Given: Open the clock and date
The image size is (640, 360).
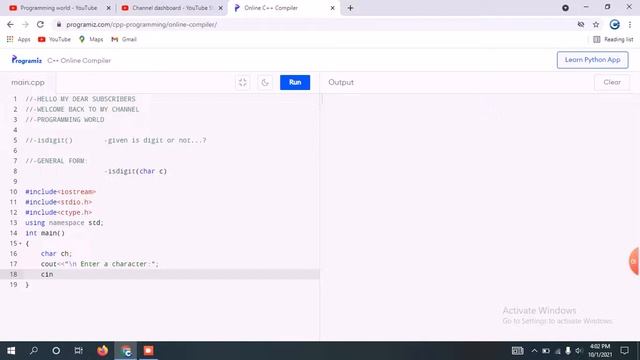Looking at the screenshot, I should point(600,351).
